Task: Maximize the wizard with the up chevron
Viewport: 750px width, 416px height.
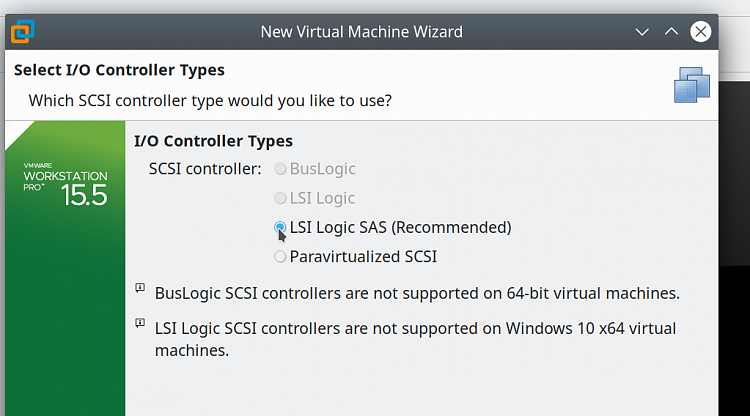Action: 672,32
